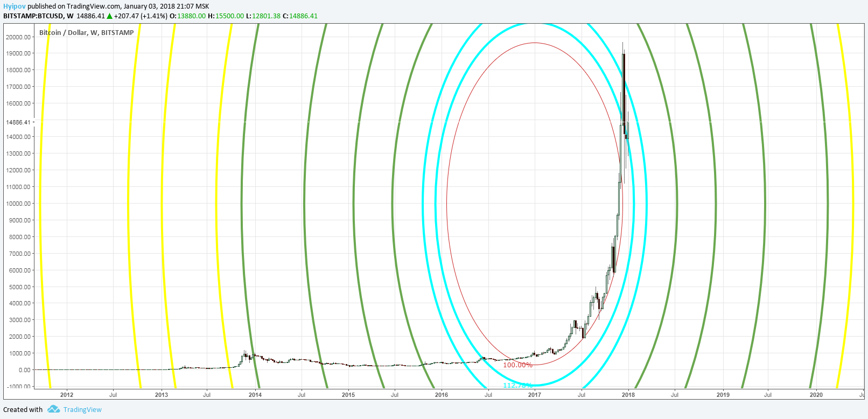Click the 2017 time axis label

coord(535,395)
